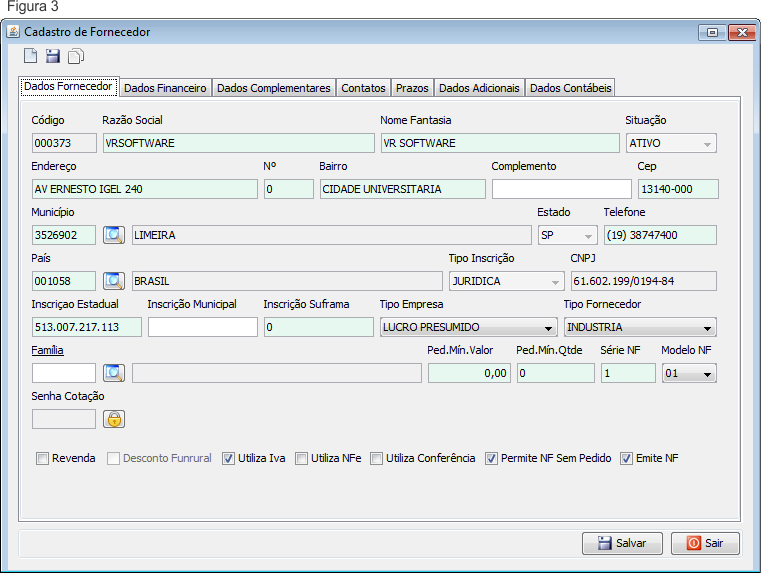
Task: Click the Família description field
Action: [x=277, y=373]
